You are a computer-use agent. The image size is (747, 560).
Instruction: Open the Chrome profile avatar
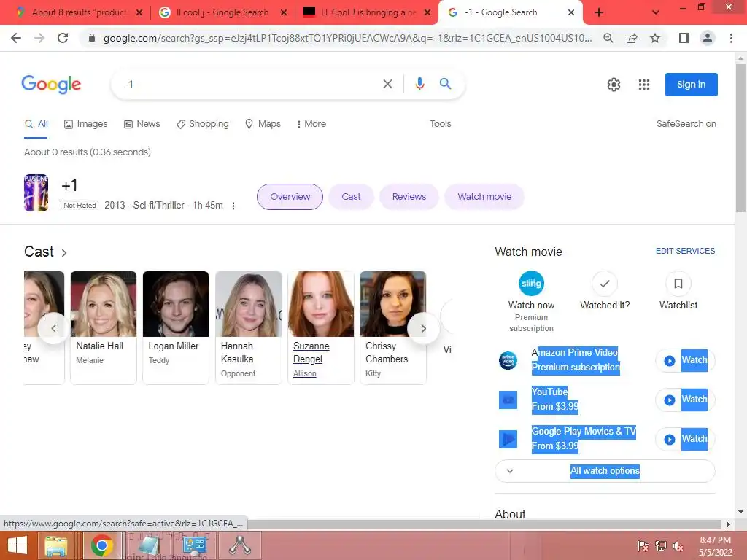click(x=708, y=38)
